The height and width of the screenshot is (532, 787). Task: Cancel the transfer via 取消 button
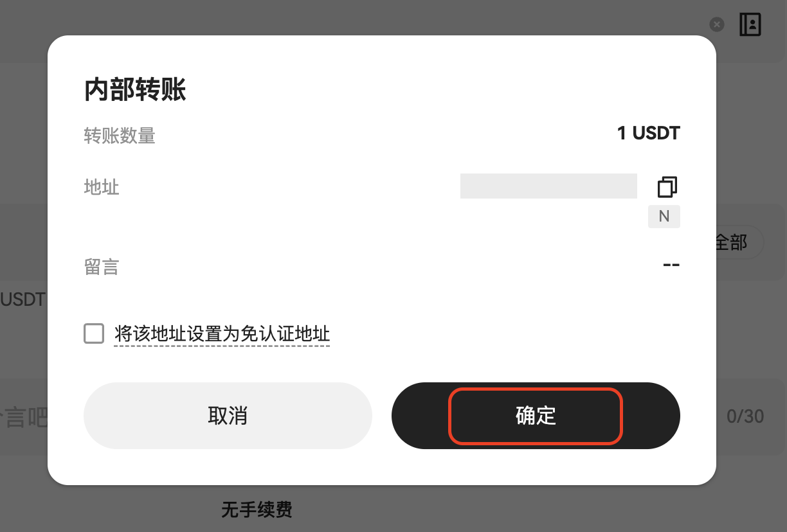228,416
